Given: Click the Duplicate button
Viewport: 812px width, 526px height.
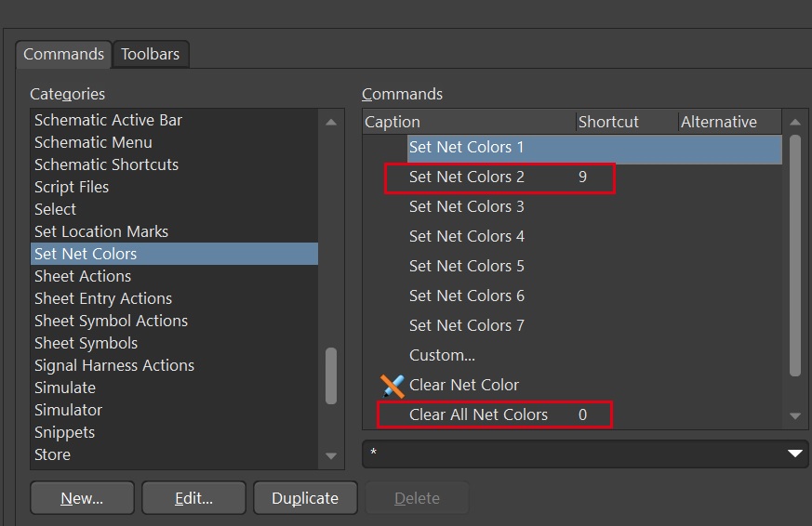Looking at the screenshot, I should 305,498.
